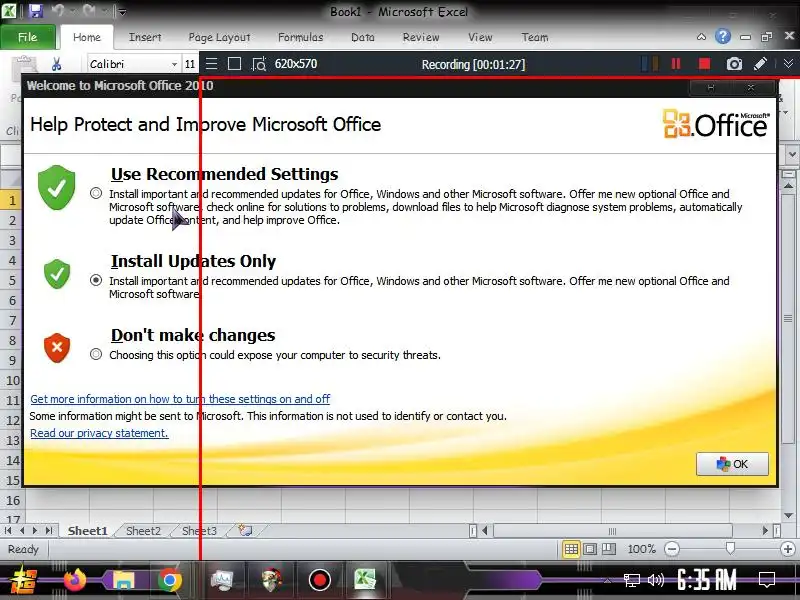Select Install Updates Only radio button
The width and height of the screenshot is (800, 600).
point(95,280)
